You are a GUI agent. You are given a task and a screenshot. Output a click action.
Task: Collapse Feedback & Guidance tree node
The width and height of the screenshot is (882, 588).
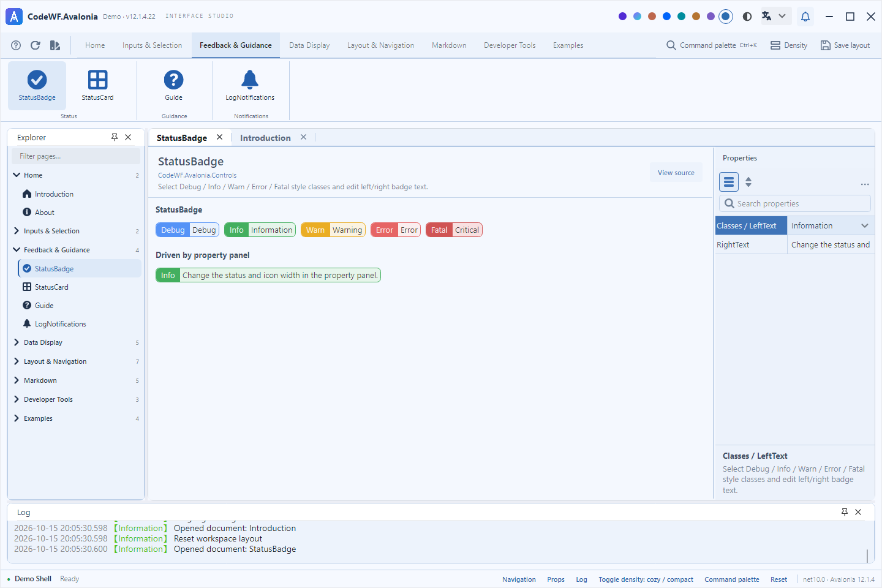17,250
